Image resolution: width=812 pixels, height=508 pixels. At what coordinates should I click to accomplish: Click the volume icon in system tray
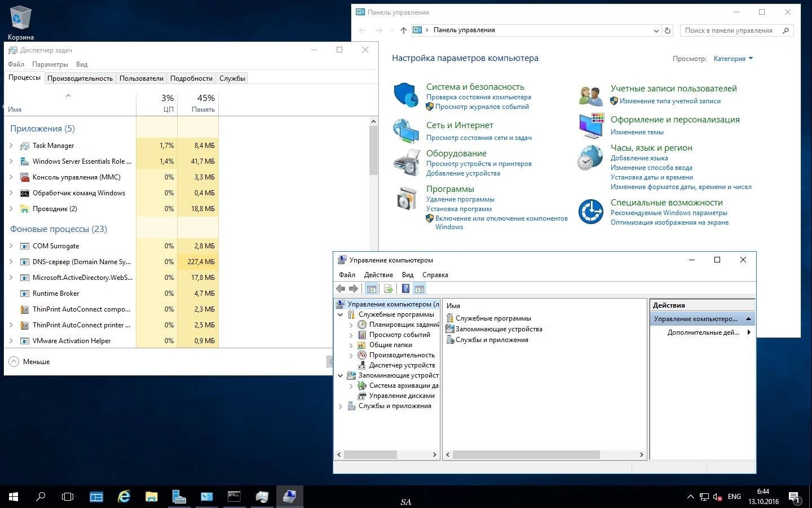pos(717,497)
